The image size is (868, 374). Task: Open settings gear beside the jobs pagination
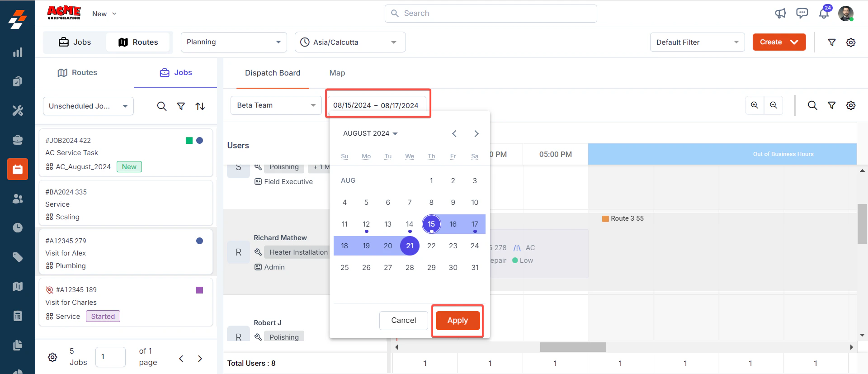click(x=52, y=357)
